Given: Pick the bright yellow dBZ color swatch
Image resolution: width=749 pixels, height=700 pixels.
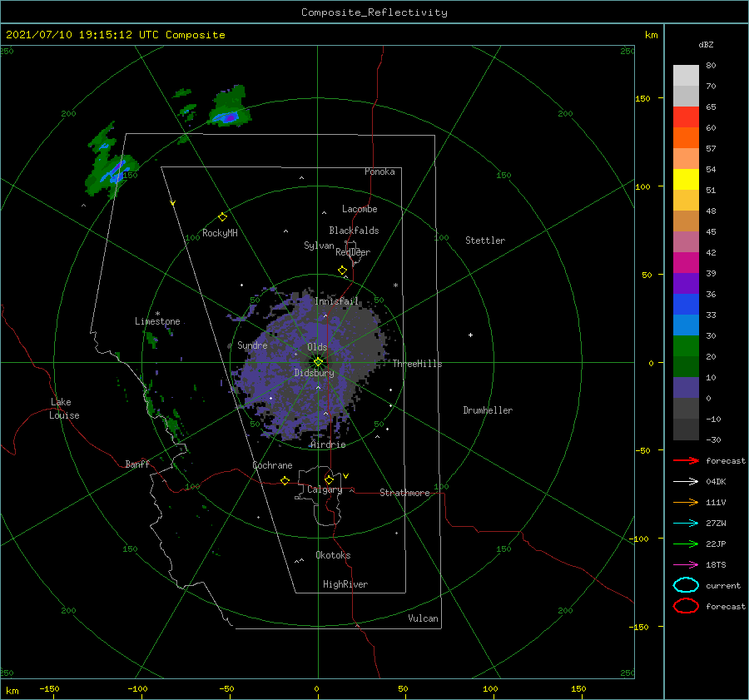Looking at the screenshot, I should click(686, 180).
